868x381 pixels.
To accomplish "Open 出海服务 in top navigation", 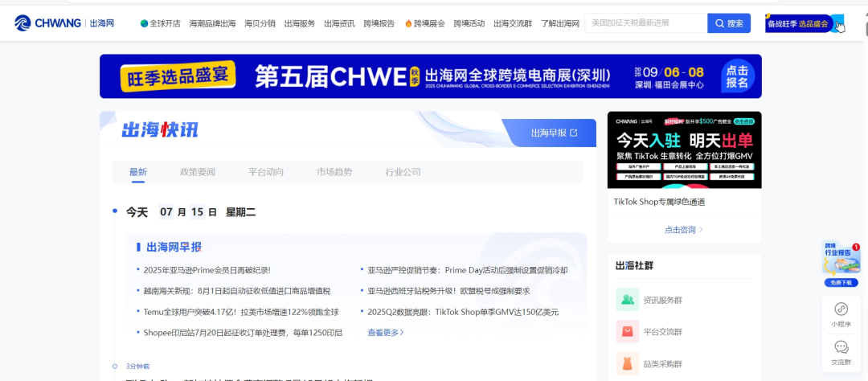I will click(x=300, y=24).
